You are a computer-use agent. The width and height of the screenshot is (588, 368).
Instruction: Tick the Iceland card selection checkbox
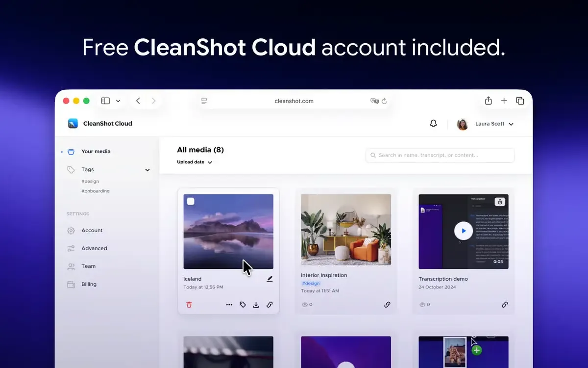(191, 201)
